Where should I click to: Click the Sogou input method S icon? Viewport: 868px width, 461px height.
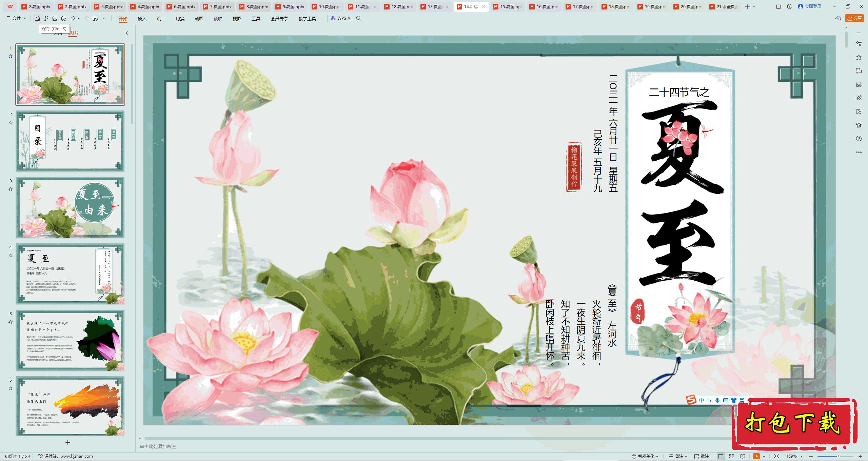tap(691, 400)
